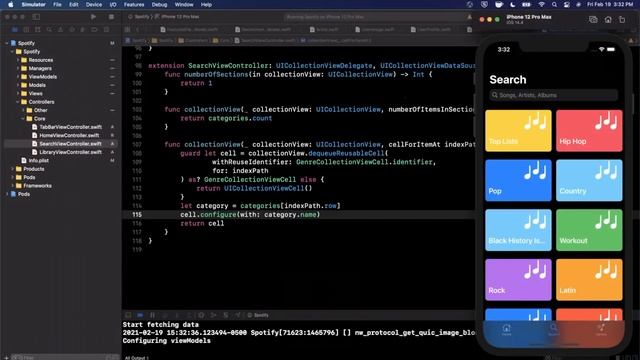
Task: Open the Find navigator magnifier icon
Action: [x=49, y=30]
